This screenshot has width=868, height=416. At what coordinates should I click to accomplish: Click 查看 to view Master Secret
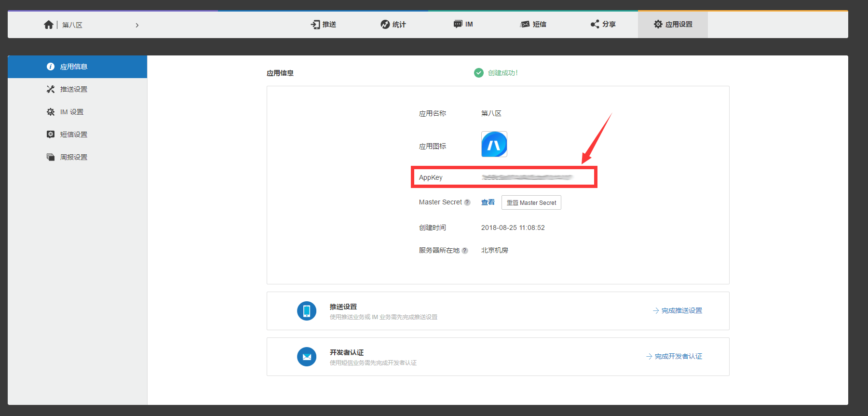[x=488, y=202]
